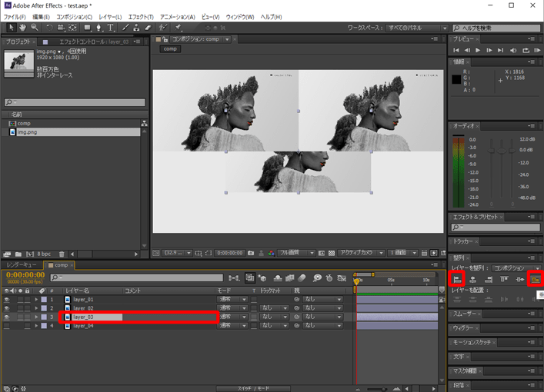Click align top edges icon
This screenshot has width=544, height=392.
click(x=504, y=279)
